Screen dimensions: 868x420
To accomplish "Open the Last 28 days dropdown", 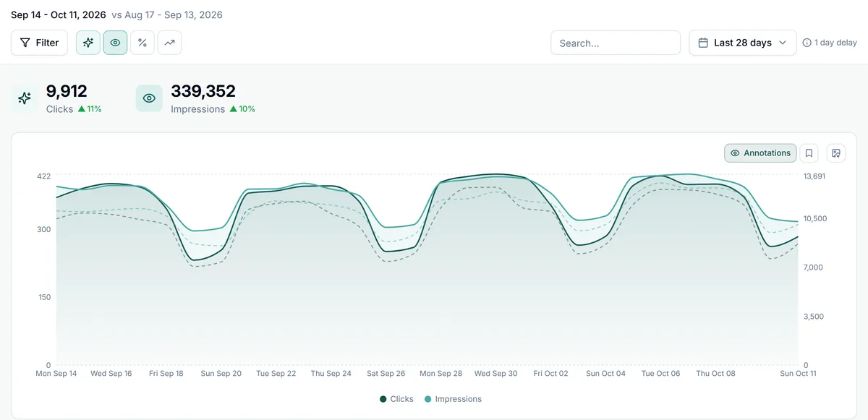I will coord(742,43).
